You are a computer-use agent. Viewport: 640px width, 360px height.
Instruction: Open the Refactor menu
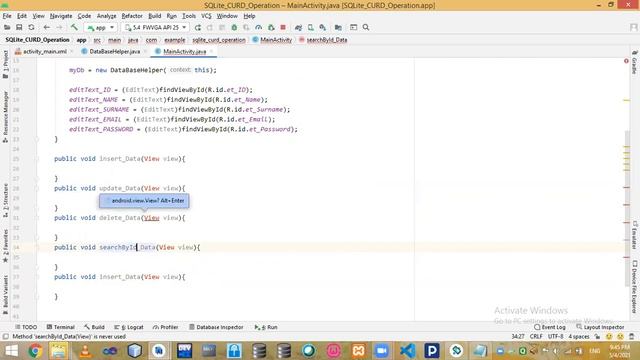tap(132, 16)
